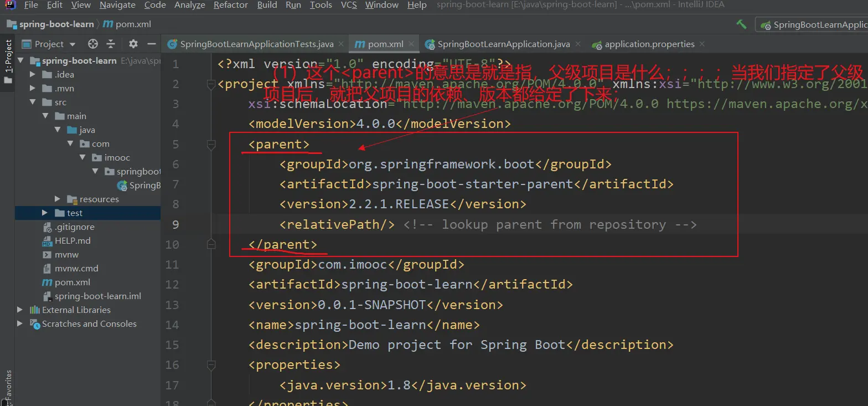Click the Build Project hammer icon
The image size is (868, 406).
point(741,24)
